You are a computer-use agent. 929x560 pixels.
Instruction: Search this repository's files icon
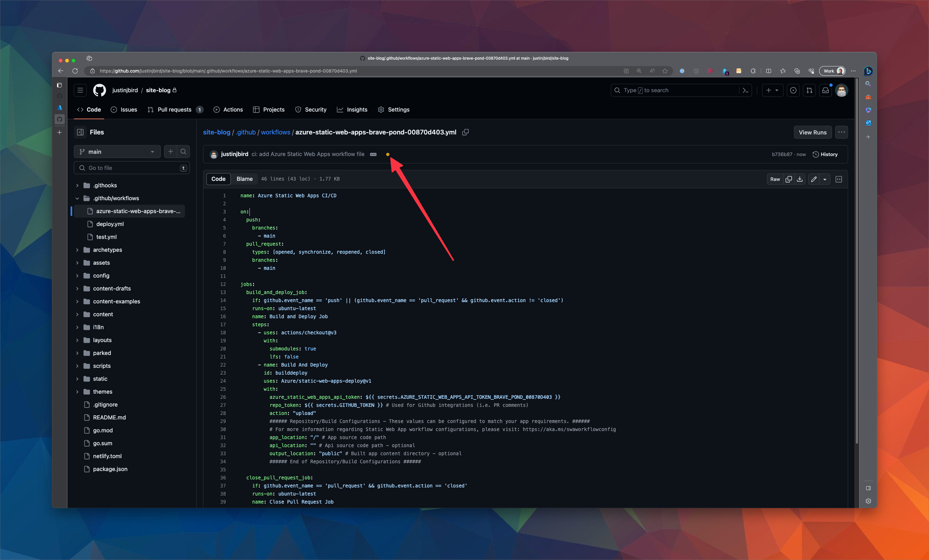click(x=183, y=152)
